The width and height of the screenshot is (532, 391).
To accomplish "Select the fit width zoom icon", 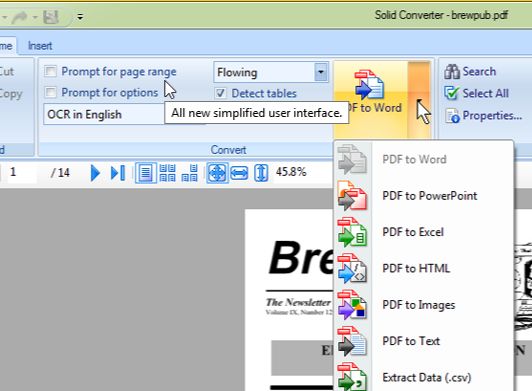I will 239,173.
